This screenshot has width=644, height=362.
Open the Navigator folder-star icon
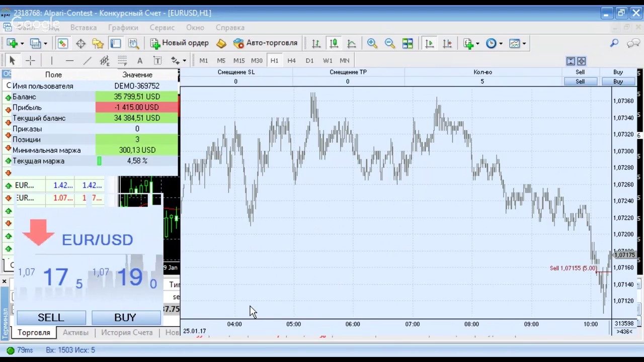[x=98, y=43]
